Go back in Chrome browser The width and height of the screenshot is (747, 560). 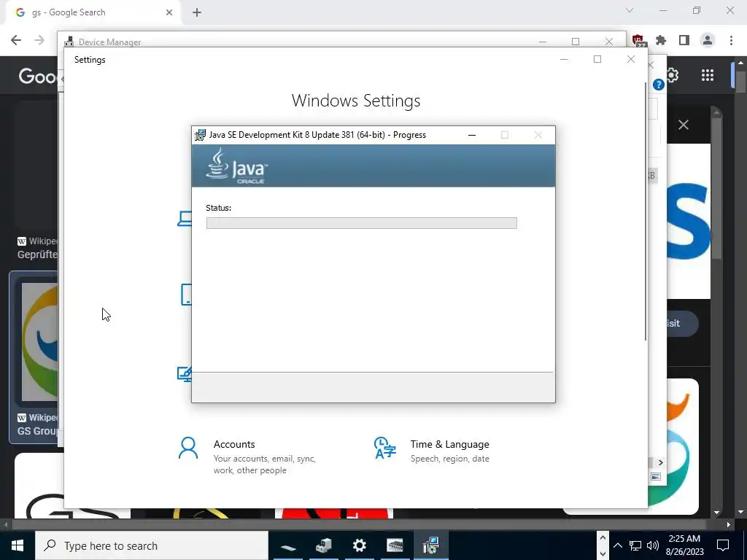pos(16,41)
